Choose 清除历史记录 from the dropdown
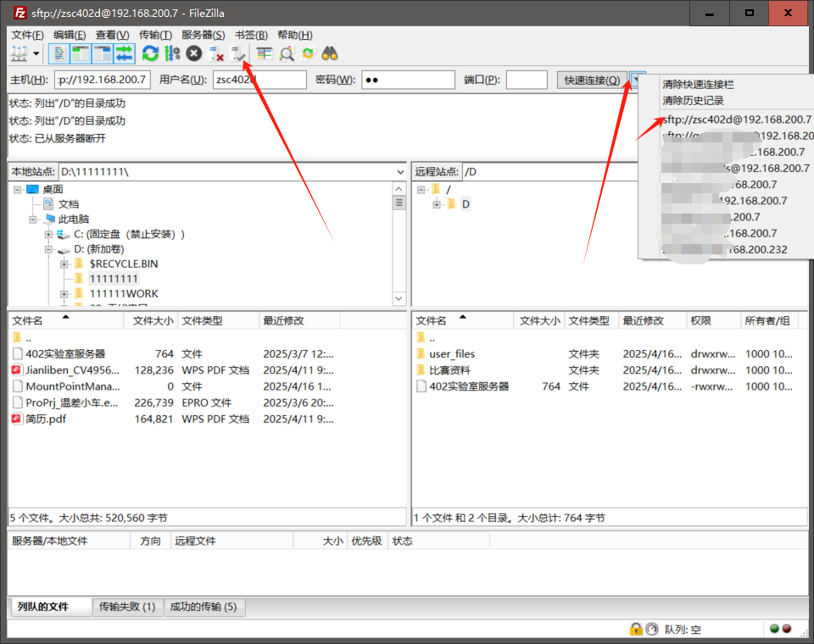This screenshot has height=644, width=814. click(x=693, y=100)
